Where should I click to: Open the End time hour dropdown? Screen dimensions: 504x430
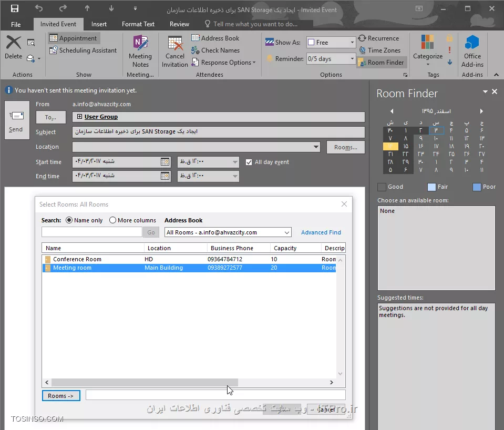[235, 176]
